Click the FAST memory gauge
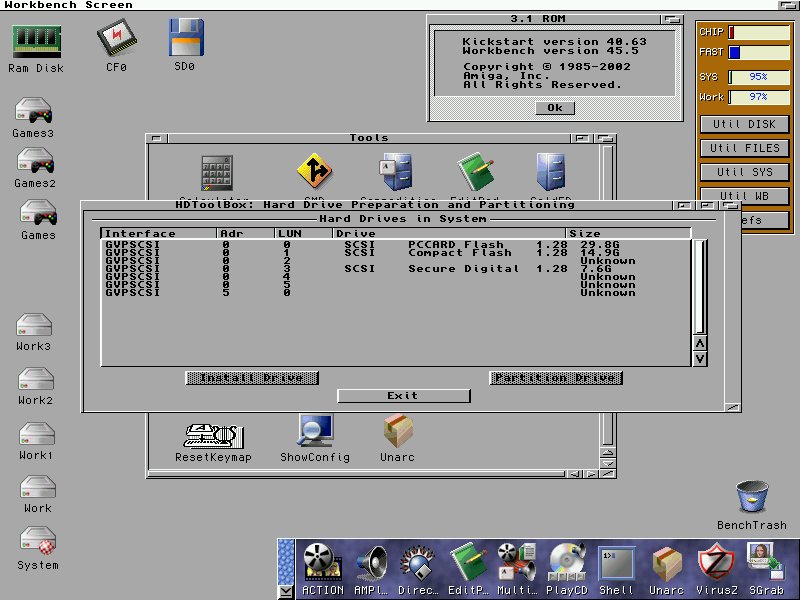 click(x=759, y=52)
